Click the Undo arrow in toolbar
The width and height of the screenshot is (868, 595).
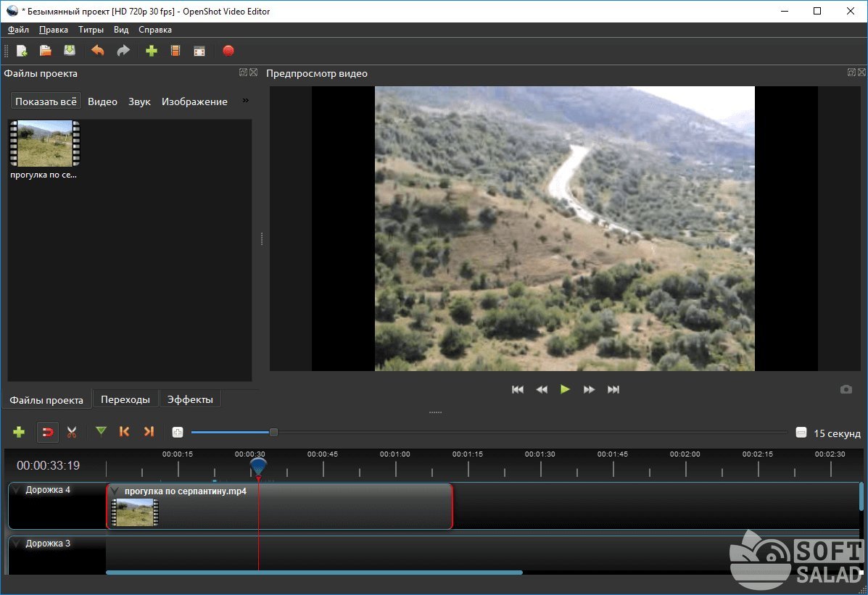coord(98,51)
